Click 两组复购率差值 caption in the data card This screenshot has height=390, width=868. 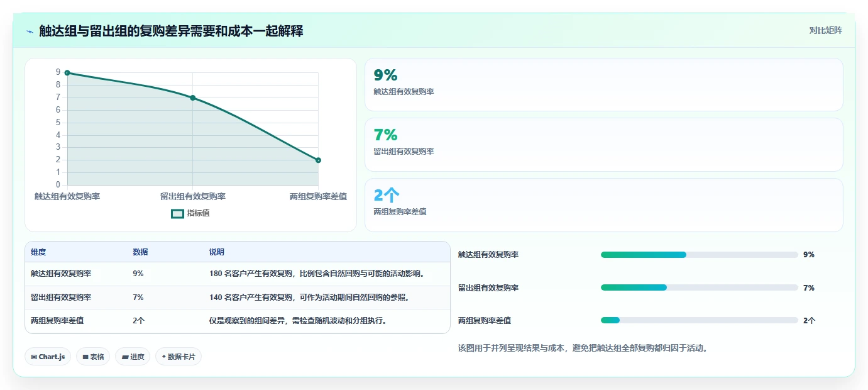coord(400,212)
